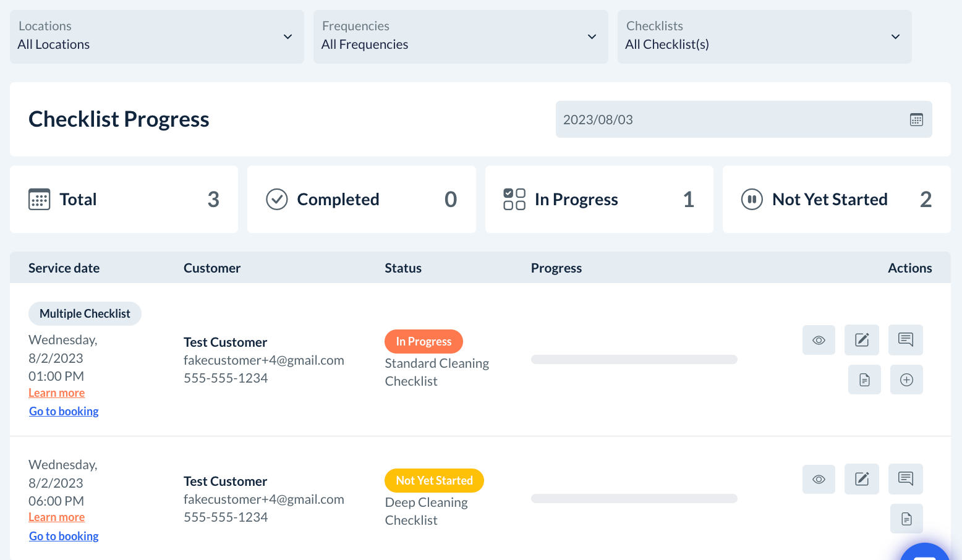This screenshot has width=962, height=560.
Task: Expand the Frequencies dropdown
Action: point(461,36)
